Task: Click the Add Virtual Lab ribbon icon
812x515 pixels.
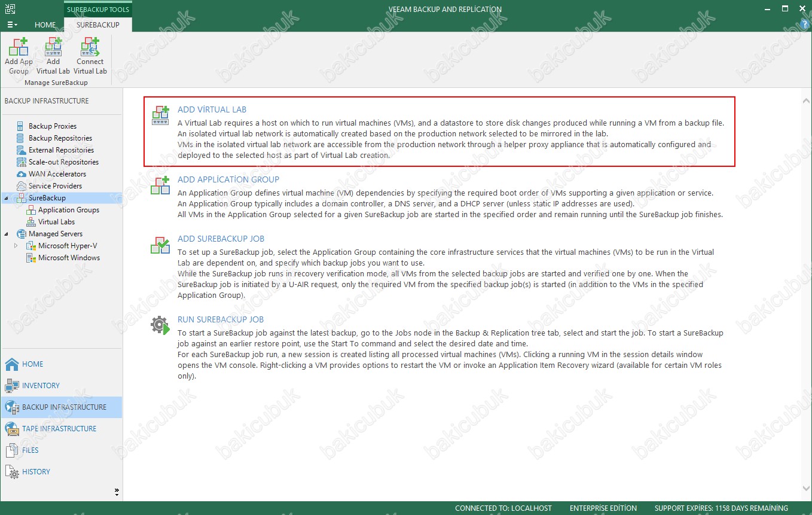Action: pyautogui.click(x=53, y=56)
